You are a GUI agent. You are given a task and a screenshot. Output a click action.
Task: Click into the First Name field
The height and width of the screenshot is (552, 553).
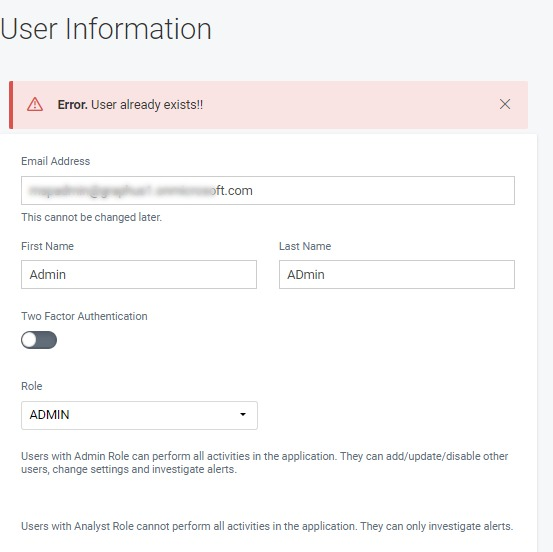point(139,274)
